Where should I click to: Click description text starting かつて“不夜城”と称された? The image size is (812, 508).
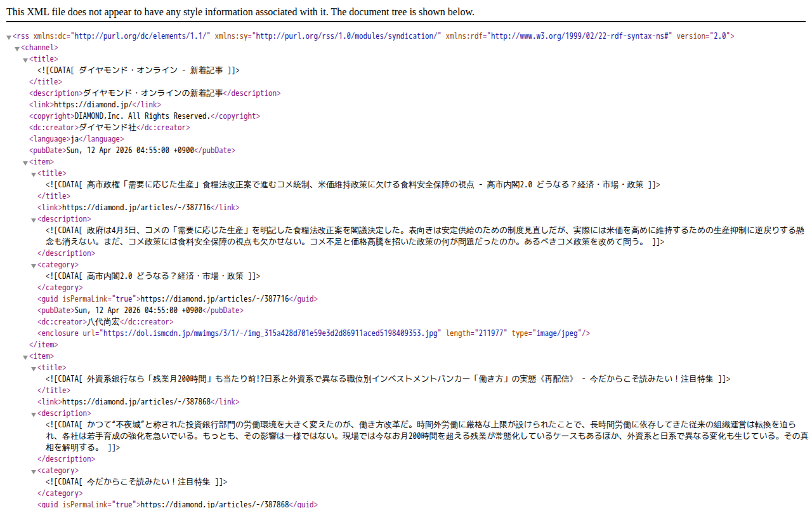coord(426,436)
